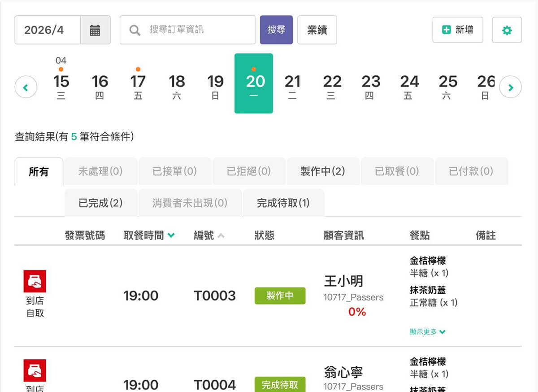Screen dimensions: 538x392
Task: Sort by 取餐時間 column arrow
Action: coord(171,235)
